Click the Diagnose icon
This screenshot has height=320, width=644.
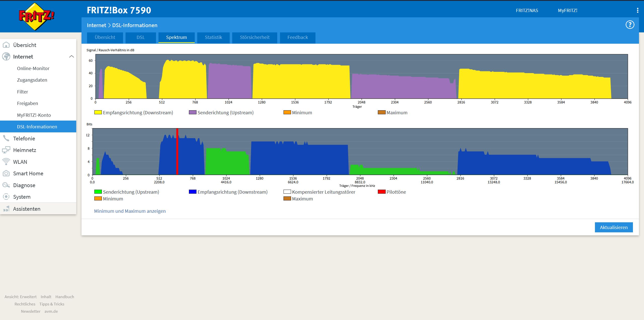(x=6, y=185)
